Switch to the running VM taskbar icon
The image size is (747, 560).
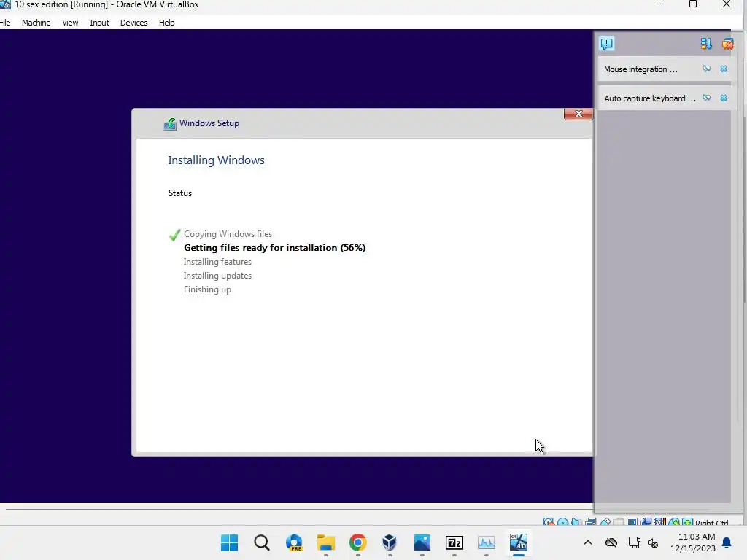point(519,542)
